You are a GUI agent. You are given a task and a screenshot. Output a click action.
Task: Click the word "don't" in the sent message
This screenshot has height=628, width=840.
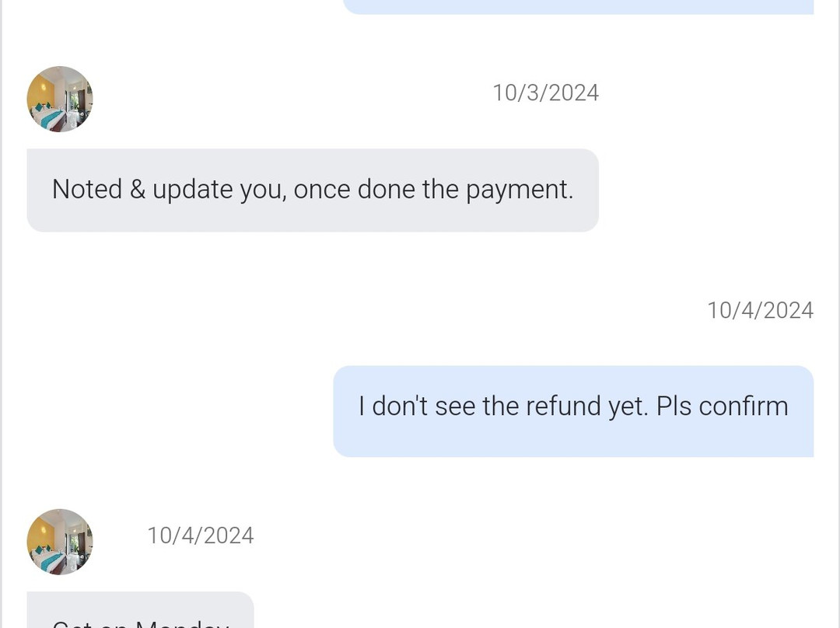tap(400, 406)
